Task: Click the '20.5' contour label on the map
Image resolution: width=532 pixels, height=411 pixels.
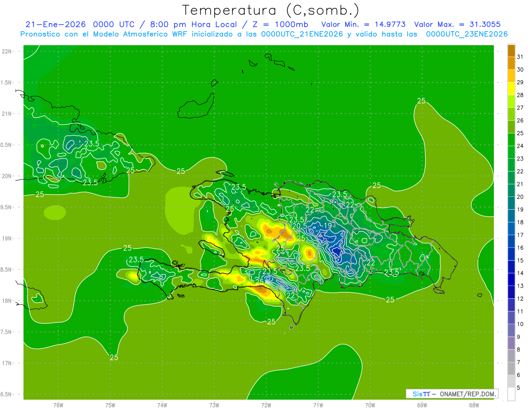Action: click(300, 226)
